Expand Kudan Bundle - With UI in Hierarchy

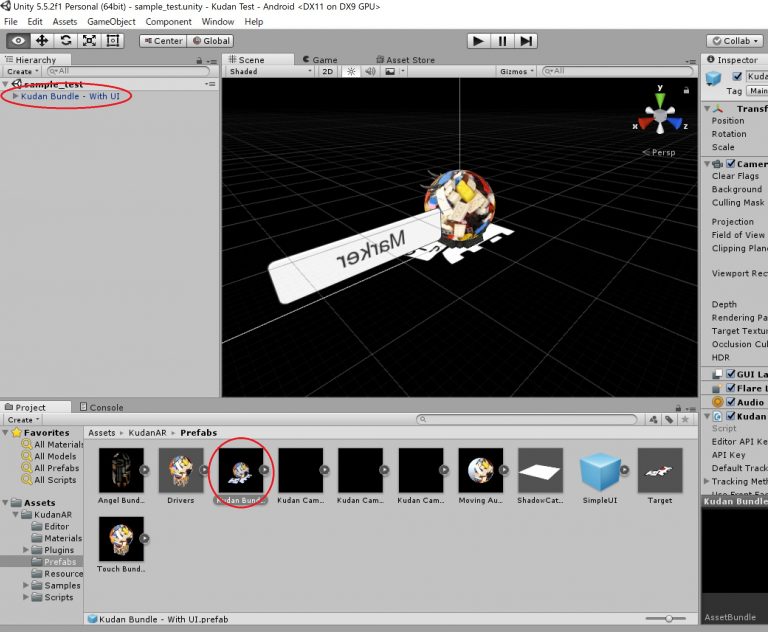(15, 96)
